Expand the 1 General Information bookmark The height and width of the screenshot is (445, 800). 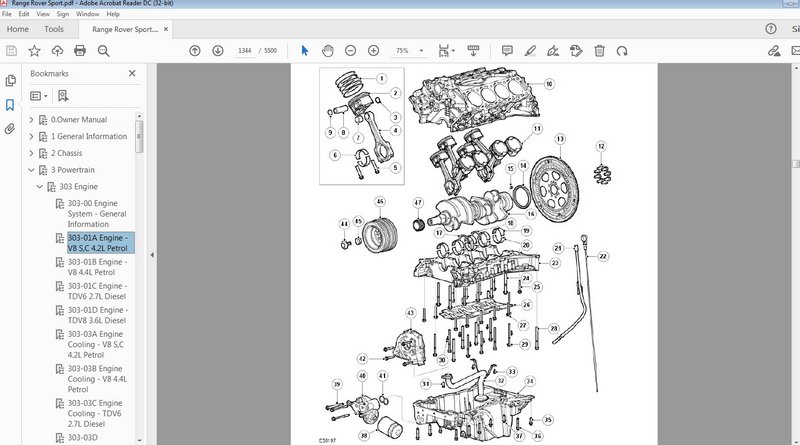coord(32,137)
